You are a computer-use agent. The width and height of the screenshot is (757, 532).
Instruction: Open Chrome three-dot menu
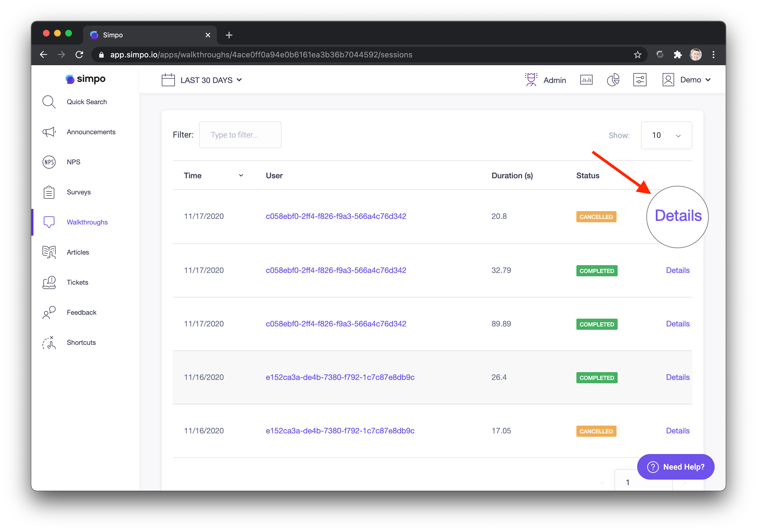click(x=714, y=55)
